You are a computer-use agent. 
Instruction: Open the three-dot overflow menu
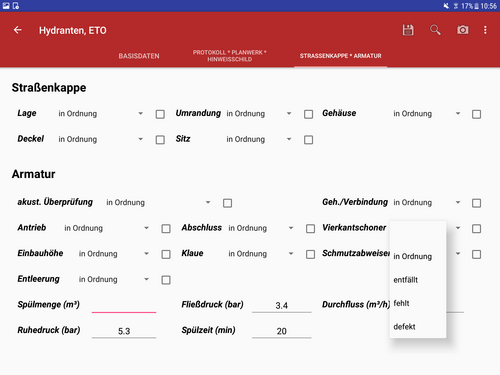pos(485,30)
